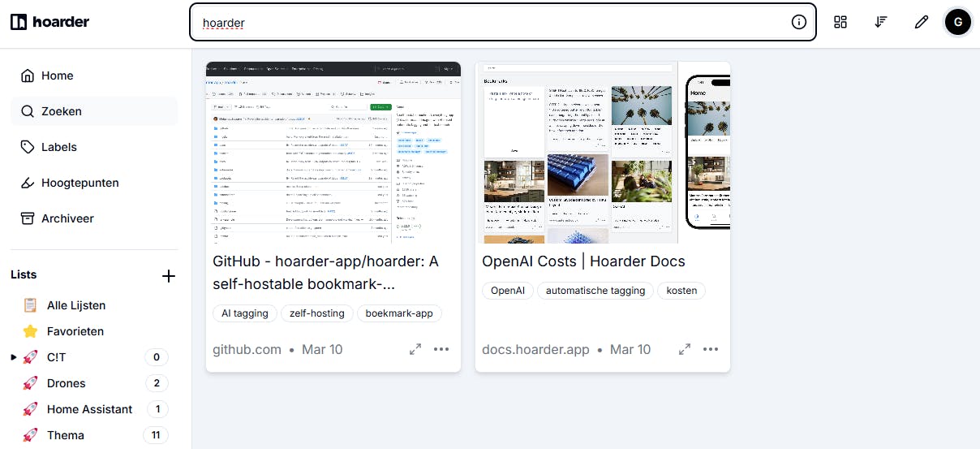
Task: Select the "automatische tagging" tag
Action: pyautogui.click(x=595, y=291)
